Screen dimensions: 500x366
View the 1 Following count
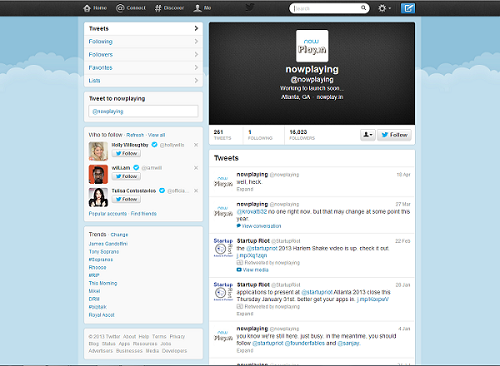tap(260, 135)
